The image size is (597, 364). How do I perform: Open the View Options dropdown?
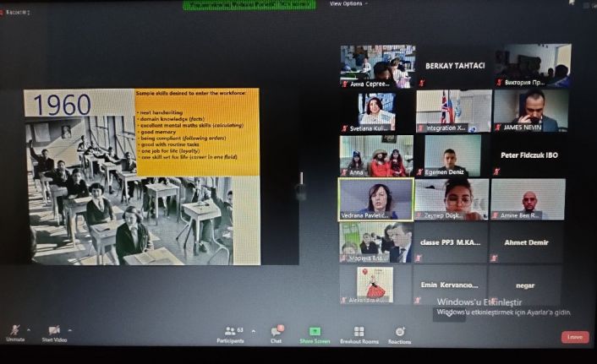(x=348, y=3)
